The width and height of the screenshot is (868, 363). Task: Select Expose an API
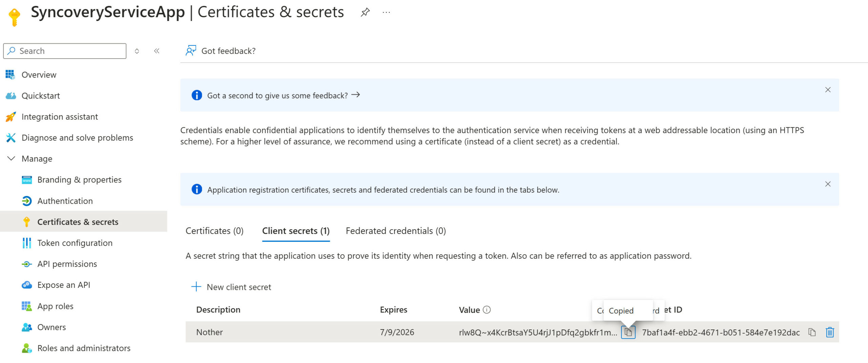click(x=64, y=285)
